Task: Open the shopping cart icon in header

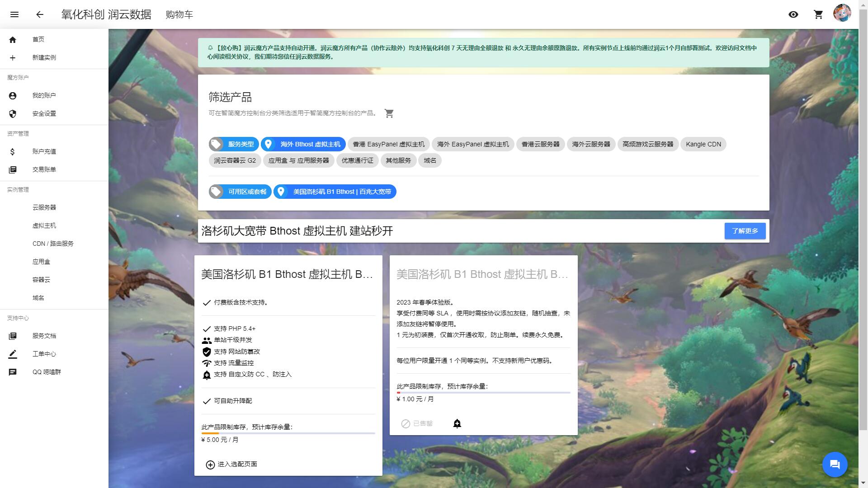Action: click(818, 14)
